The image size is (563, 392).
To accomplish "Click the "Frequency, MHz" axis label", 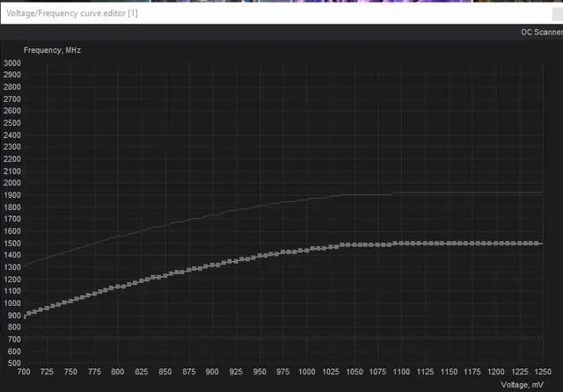I will [52, 50].
